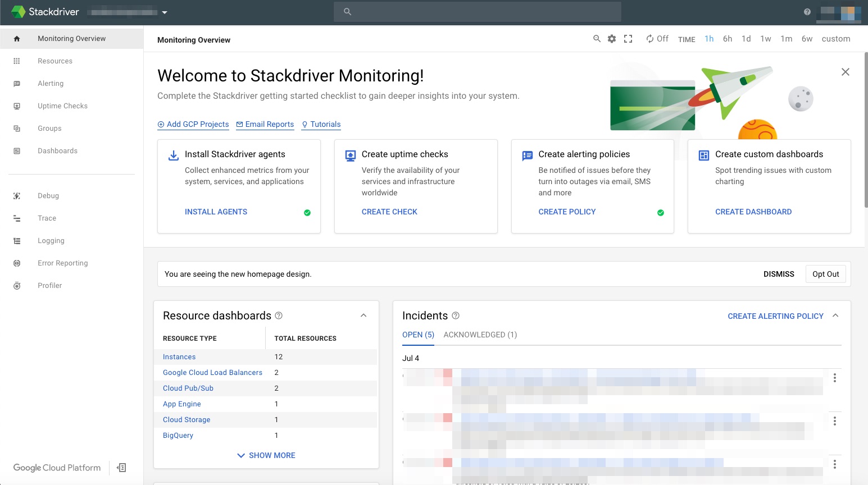The image size is (868, 485).
Task: Switch to the Acknowledged incidents tab
Action: (480, 335)
